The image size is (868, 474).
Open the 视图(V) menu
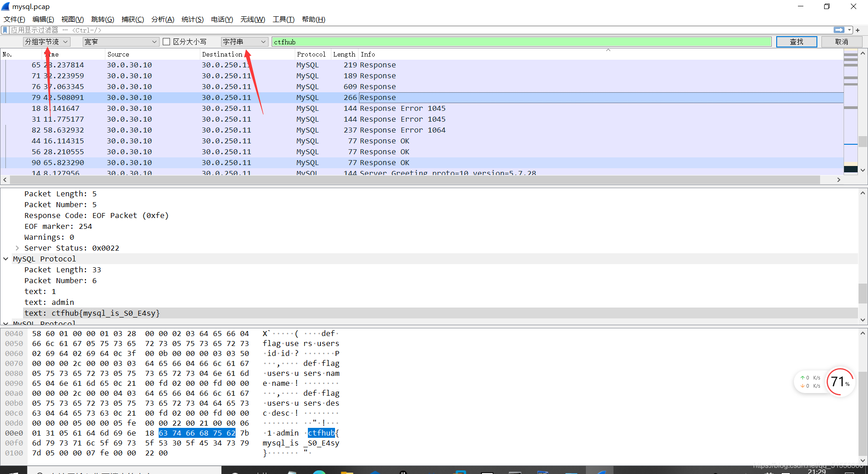[x=73, y=19]
